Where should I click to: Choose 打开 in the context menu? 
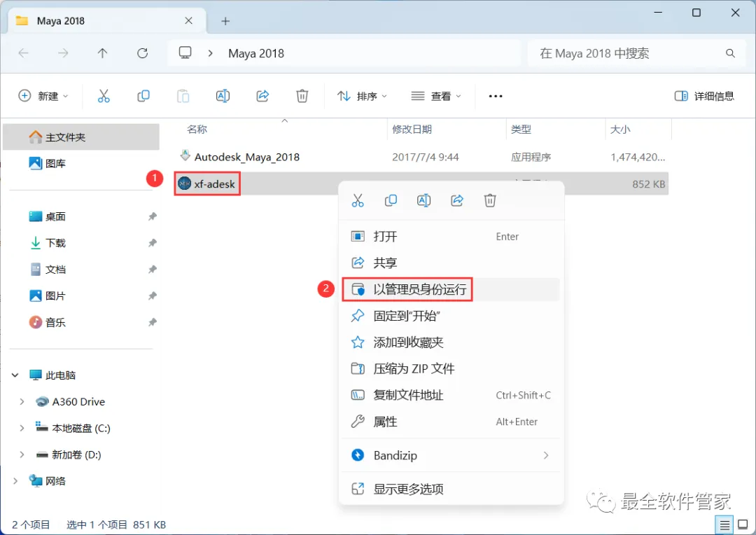450,237
